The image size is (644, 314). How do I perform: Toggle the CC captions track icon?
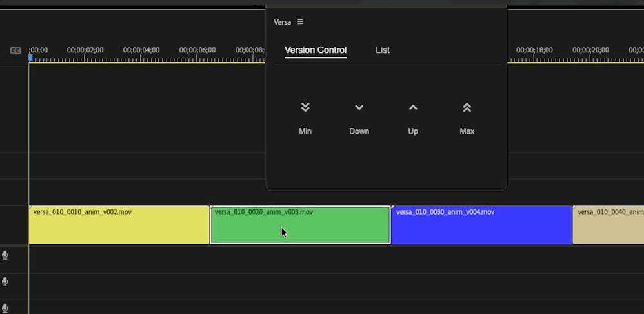15,50
